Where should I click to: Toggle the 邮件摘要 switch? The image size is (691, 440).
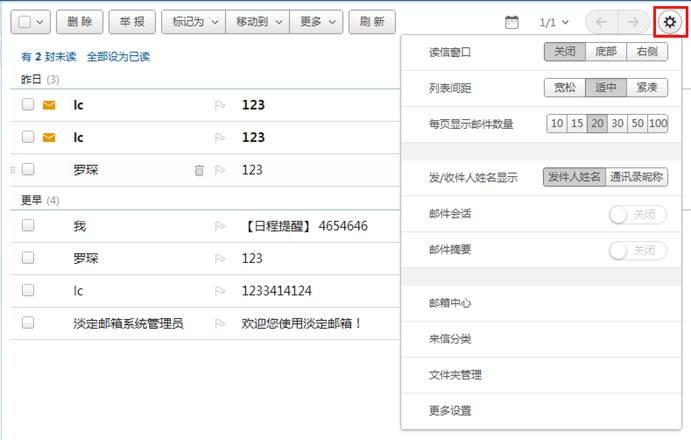point(637,251)
